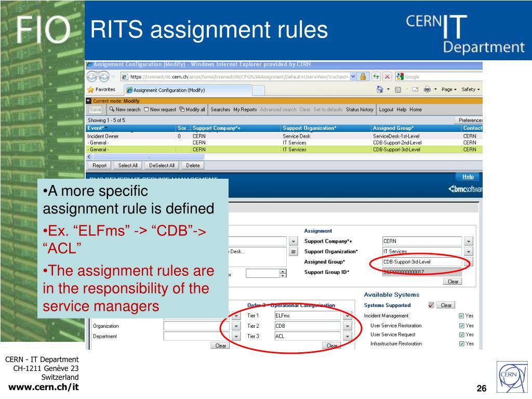Toggle Incident Management Yes checkbox

click(461, 316)
